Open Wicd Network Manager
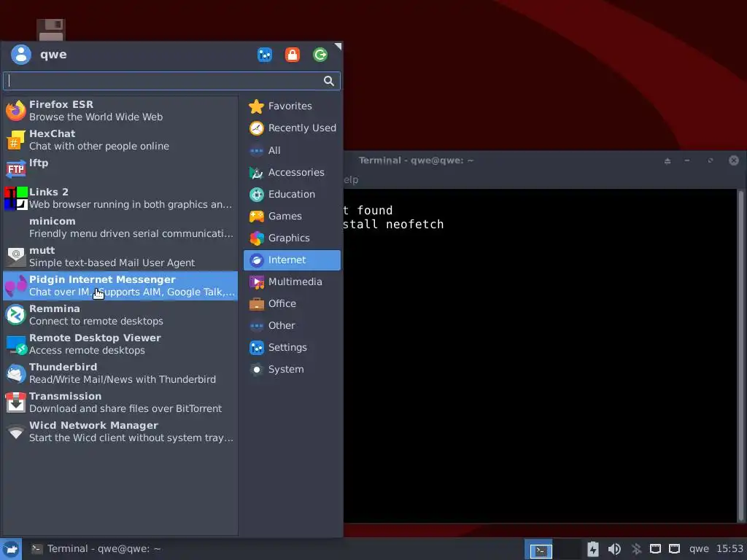This screenshot has height=560, width=747. [x=120, y=432]
